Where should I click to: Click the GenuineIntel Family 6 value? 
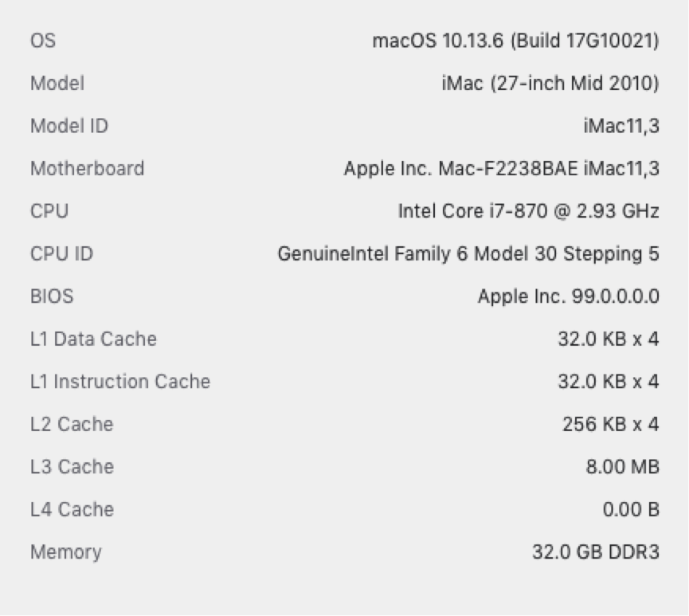468,253
